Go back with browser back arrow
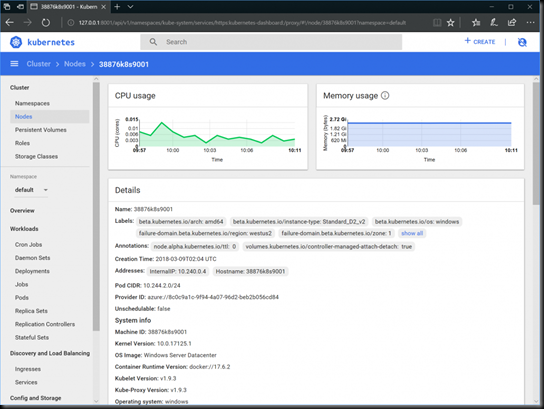544x409 pixels. (x=10, y=23)
